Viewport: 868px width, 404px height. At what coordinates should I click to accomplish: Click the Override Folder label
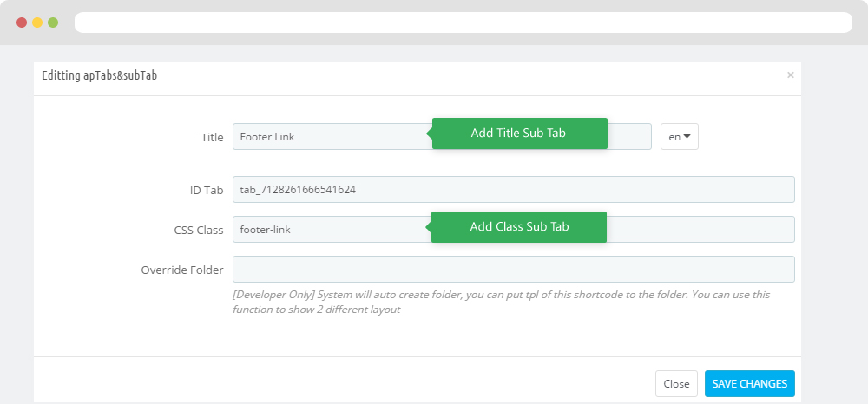182,270
